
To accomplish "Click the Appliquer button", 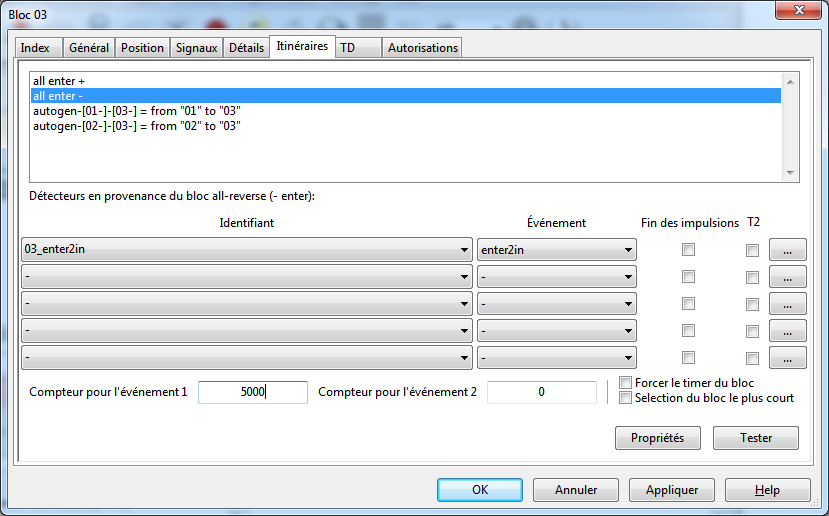I will click(670, 490).
